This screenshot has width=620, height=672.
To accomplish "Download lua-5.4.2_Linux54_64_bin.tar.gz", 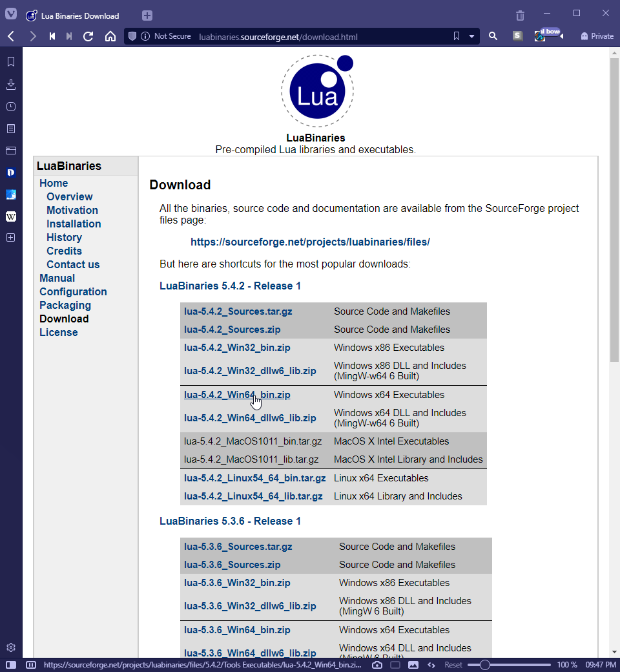I will pyautogui.click(x=255, y=478).
